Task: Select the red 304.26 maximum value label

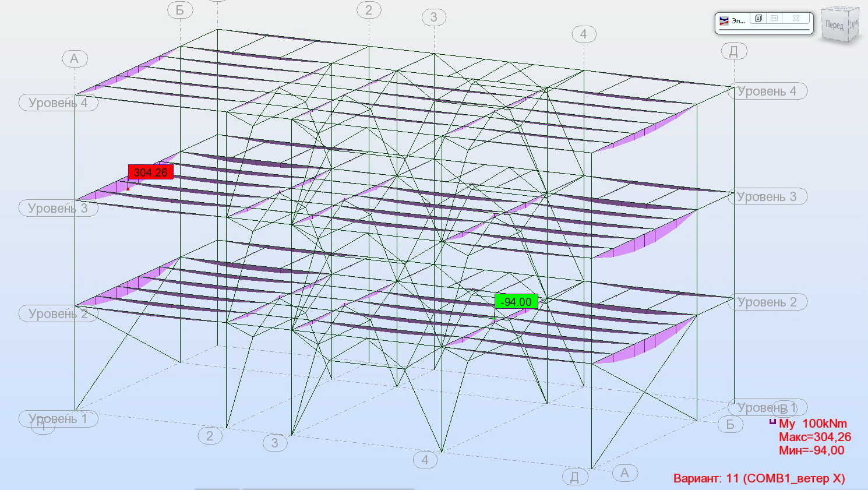Action: click(150, 172)
